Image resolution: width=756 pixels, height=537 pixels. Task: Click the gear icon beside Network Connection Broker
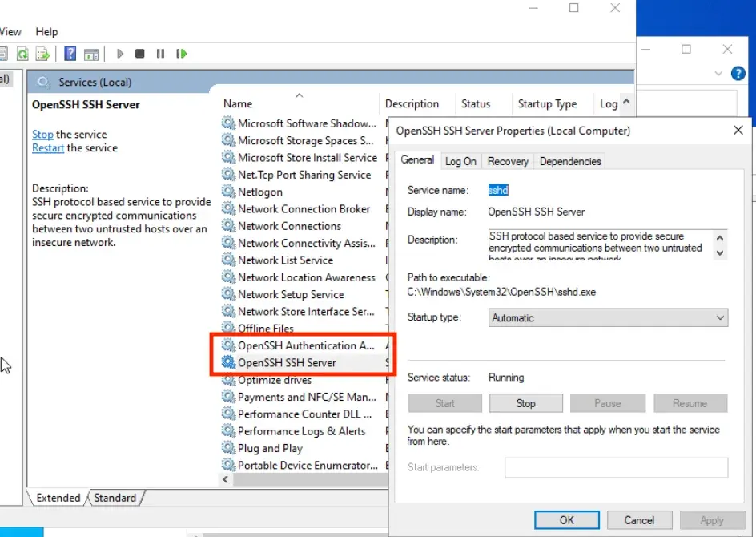tap(228, 209)
